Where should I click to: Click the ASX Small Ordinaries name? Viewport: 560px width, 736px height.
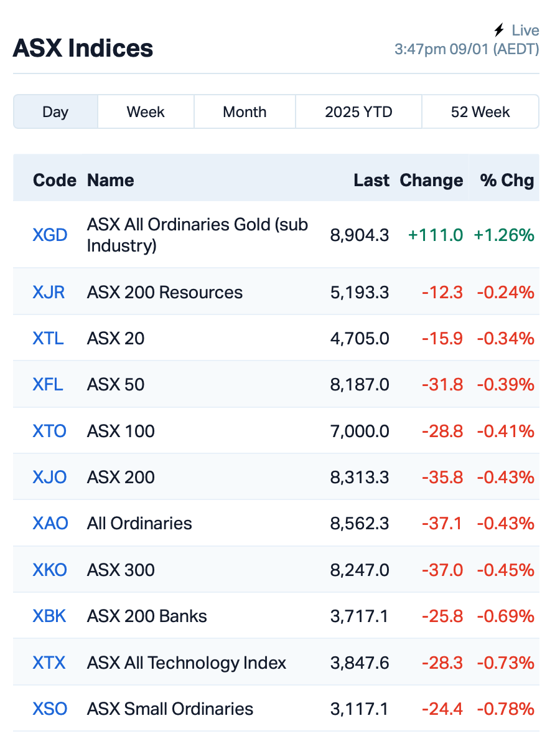(170, 709)
